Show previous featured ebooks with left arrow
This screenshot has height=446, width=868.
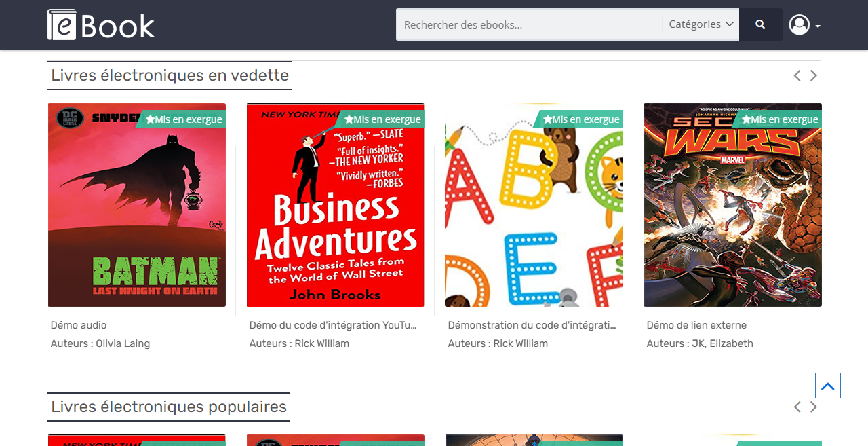(x=797, y=75)
